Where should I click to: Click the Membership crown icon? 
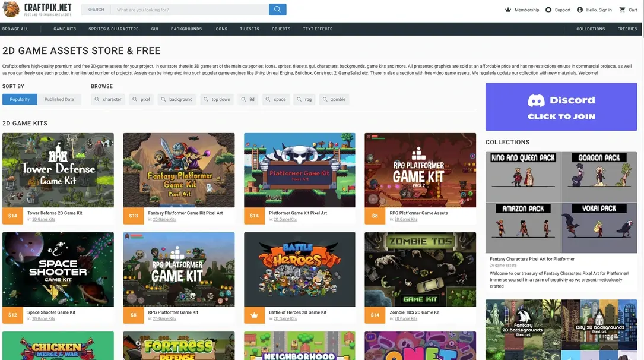coord(508,10)
